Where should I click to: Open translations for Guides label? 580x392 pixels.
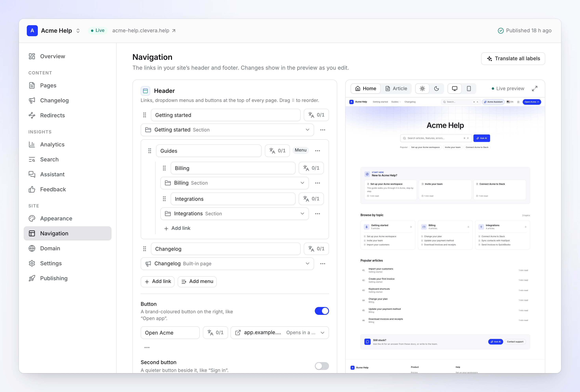(277, 151)
